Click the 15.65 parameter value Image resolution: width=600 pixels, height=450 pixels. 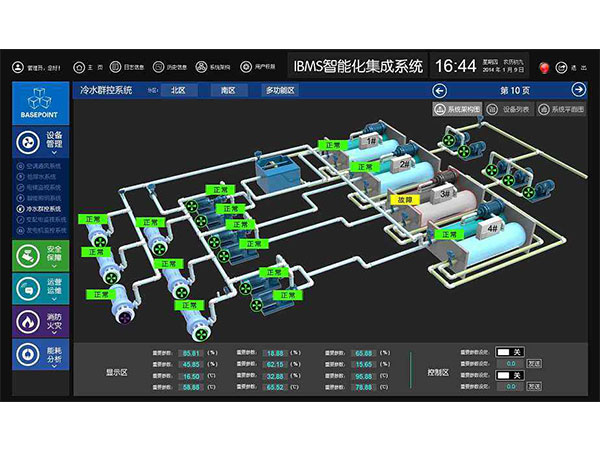click(x=364, y=365)
